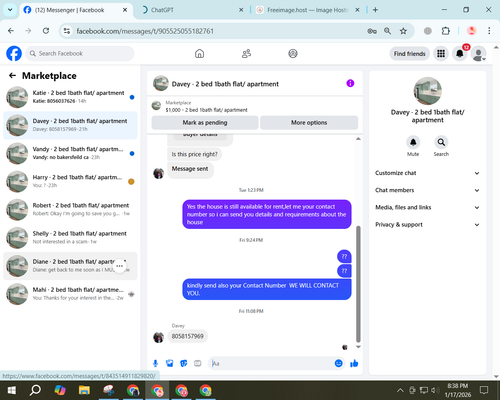Click the Find friends button

[x=409, y=54]
